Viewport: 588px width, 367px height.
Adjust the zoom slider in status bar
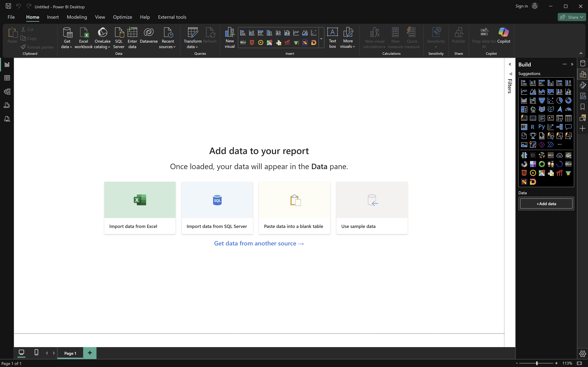click(x=537, y=363)
